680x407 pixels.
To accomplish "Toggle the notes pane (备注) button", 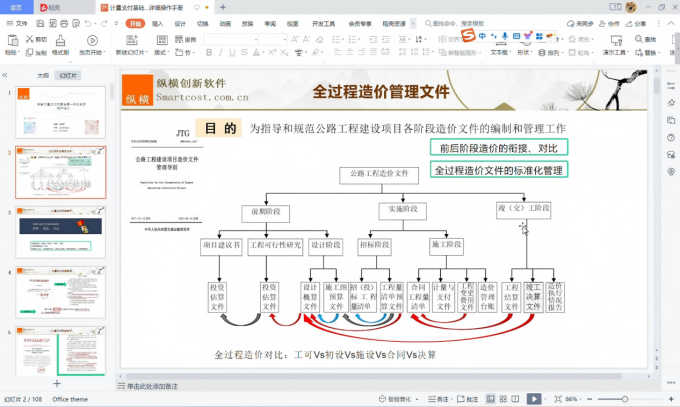I will pos(439,399).
